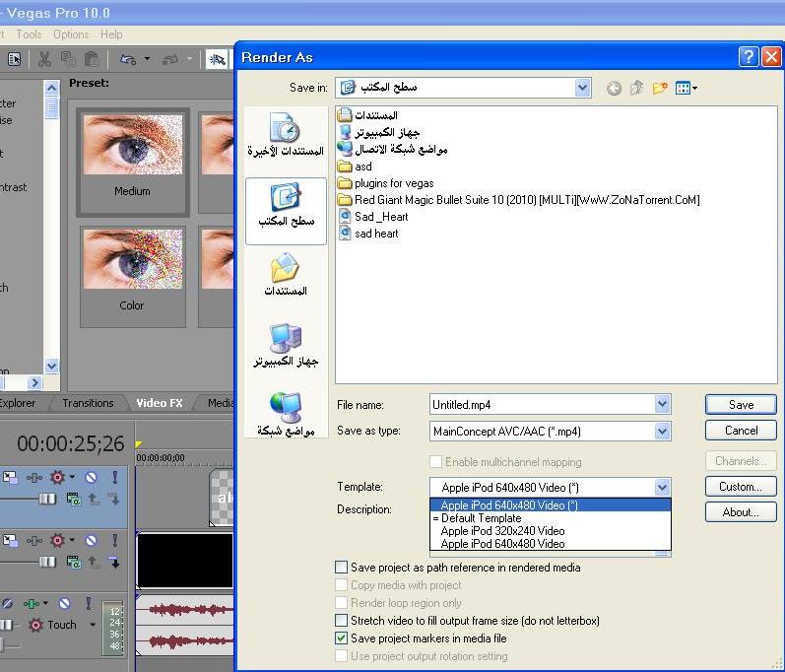Viewport: 785px width, 672px height.
Task: Click the Copy icon in Vegas toolbar
Action: (x=68, y=59)
